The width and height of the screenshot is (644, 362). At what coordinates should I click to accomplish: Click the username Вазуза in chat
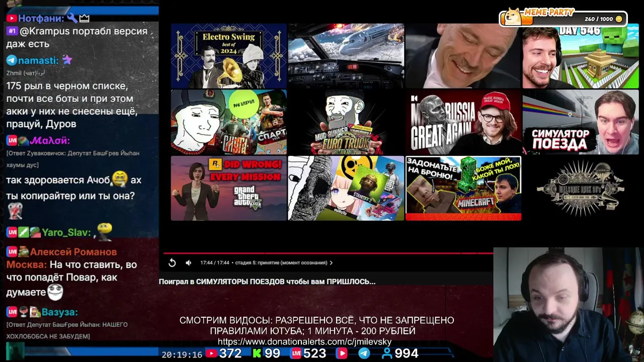point(59,312)
